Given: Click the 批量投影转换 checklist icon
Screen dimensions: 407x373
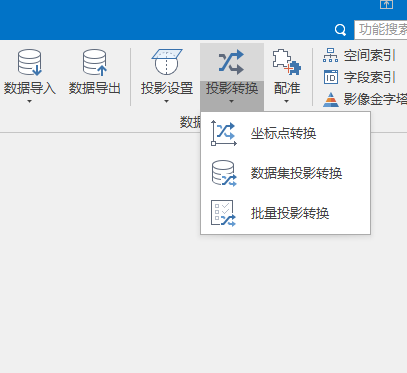Looking at the screenshot, I should click(x=223, y=213).
